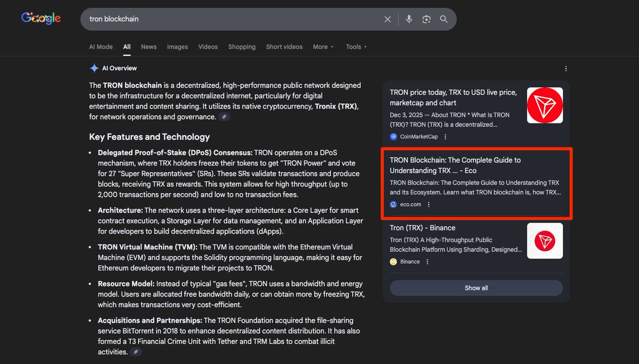Screen dimensions: 639x364
Task: Switch to the Images tab
Action: [x=177, y=47]
